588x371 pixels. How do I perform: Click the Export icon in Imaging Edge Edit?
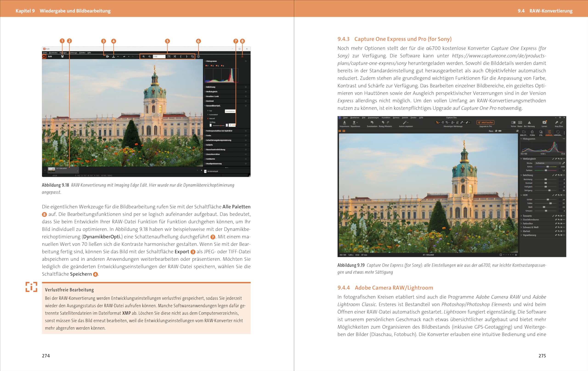tap(107, 57)
